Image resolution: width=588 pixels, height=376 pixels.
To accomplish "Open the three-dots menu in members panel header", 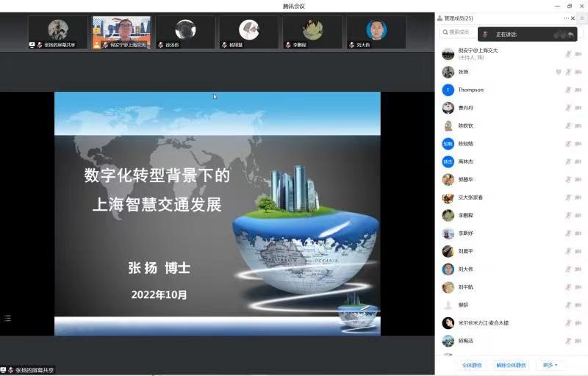I will pyautogui.click(x=566, y=18).
